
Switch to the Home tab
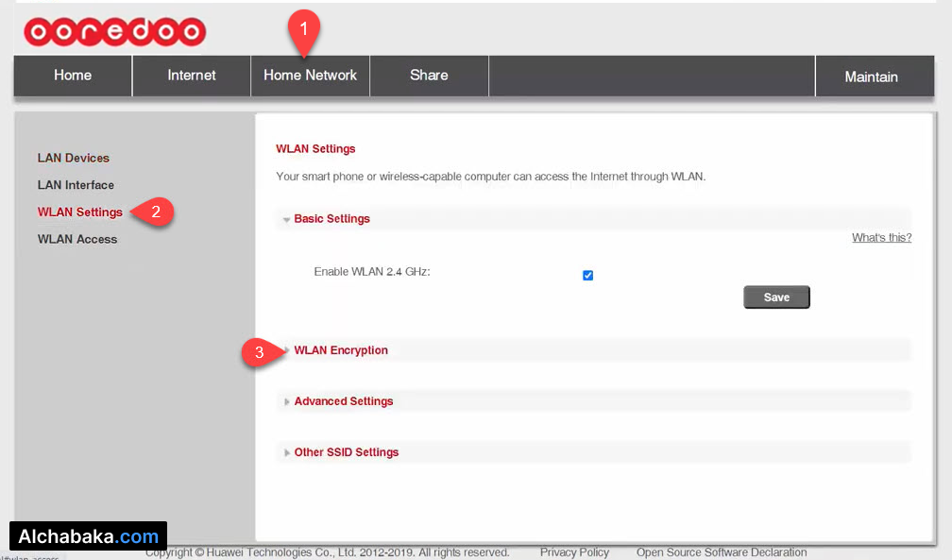(x=73, y=76)
